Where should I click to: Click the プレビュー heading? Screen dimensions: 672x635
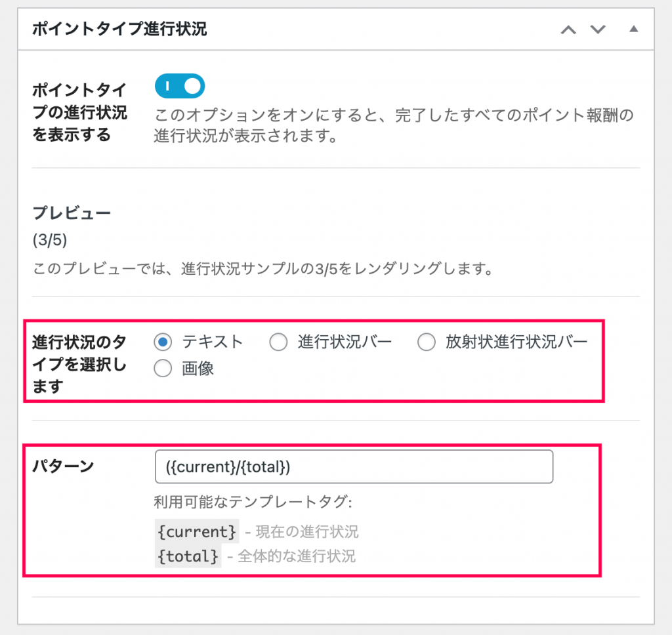point(72,213)
